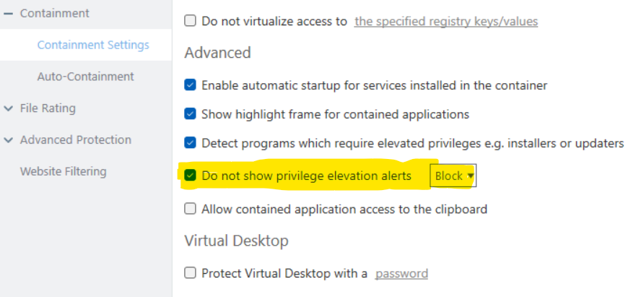Uncheck Do not show privilege elevation alerts
Image resolution: width=644 pixels, height=297 pixels.
click(x=191, y=175)
